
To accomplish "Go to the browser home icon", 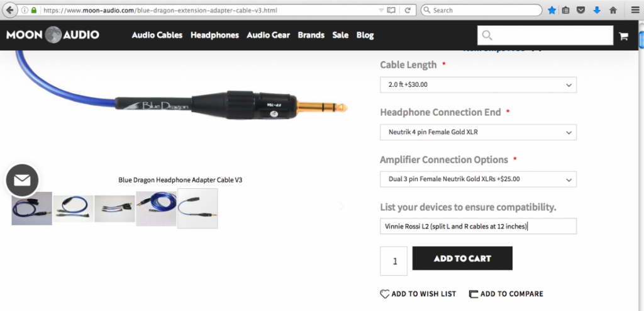I will pyautogui.click(x=613, y=10).
